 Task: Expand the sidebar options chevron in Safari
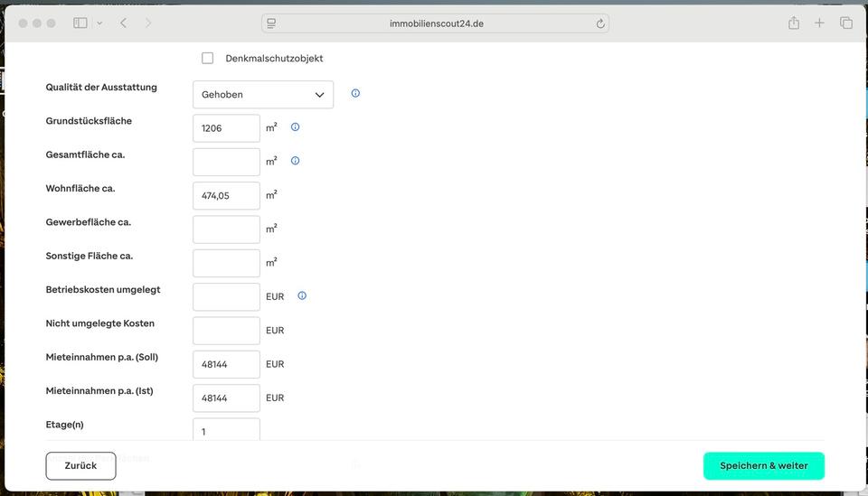(x=99, y=23)
